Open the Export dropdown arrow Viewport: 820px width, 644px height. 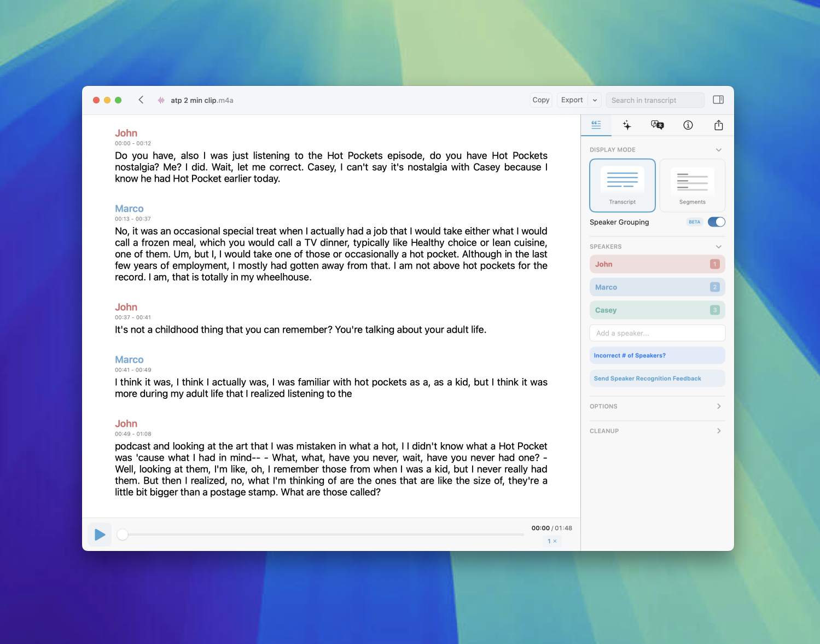coord(595,100)
